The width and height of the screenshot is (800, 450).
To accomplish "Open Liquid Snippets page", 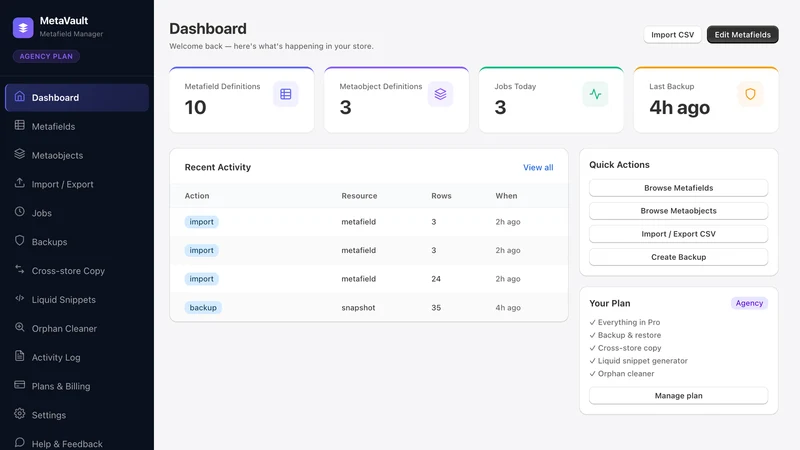I will coord(77,299).
